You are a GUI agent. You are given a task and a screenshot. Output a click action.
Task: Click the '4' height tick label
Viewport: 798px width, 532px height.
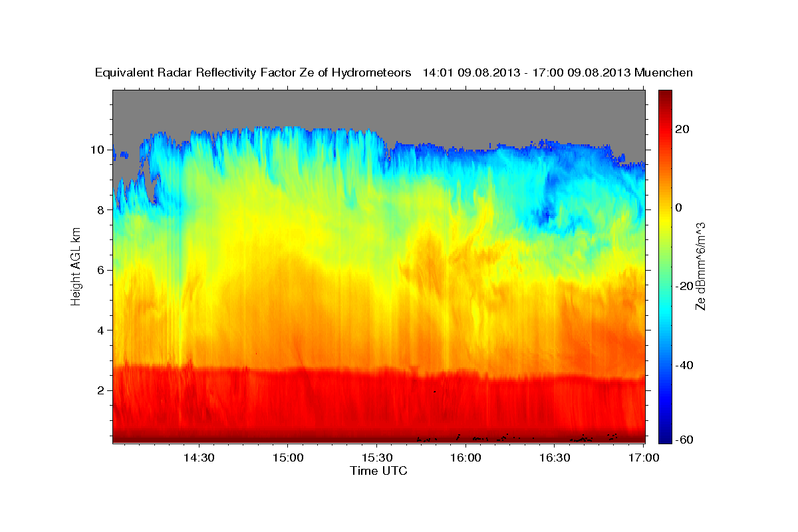click(101, 331)
